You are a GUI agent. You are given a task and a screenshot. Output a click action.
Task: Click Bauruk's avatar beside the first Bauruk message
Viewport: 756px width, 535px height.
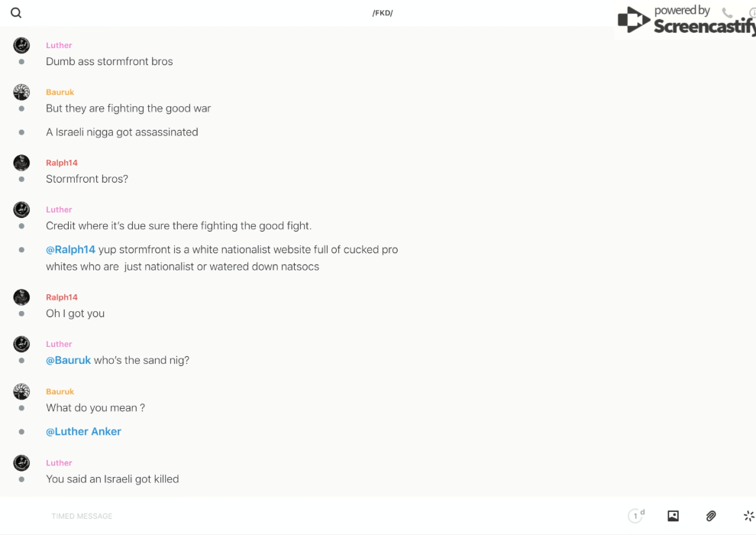[x=21, y=92]
